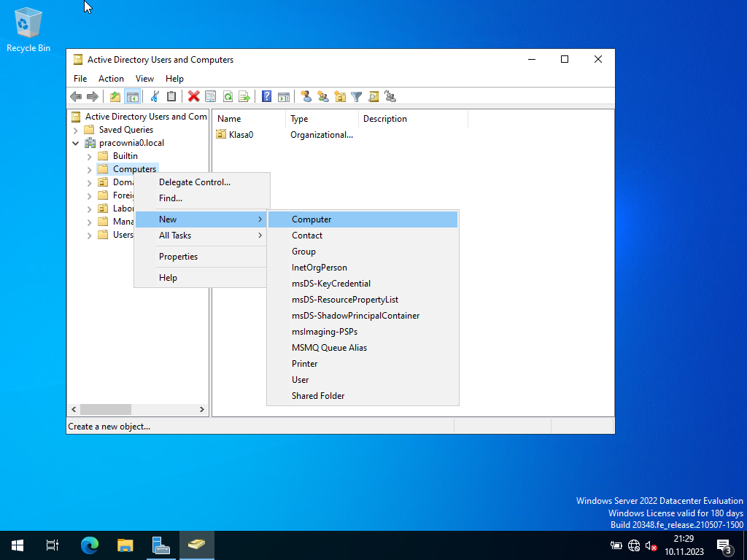Choose Delegate Control from context menu

201,182
